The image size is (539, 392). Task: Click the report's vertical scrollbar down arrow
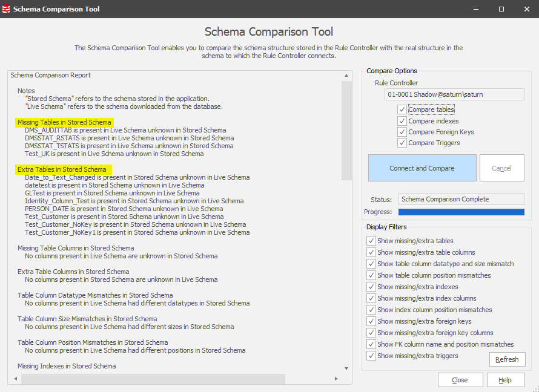pos(346,368)
